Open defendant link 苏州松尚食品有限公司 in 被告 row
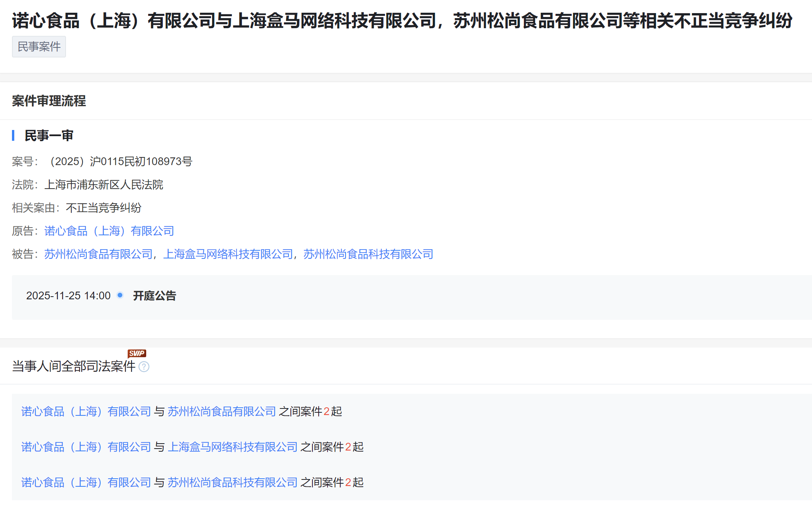812x508 pixels. tap(98, 254)
